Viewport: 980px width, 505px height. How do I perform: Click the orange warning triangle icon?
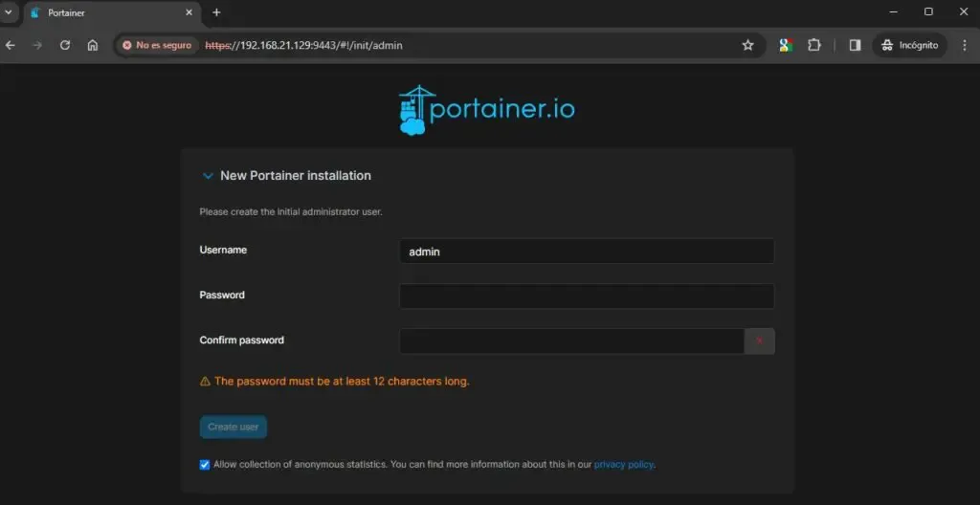click(205, 382)
